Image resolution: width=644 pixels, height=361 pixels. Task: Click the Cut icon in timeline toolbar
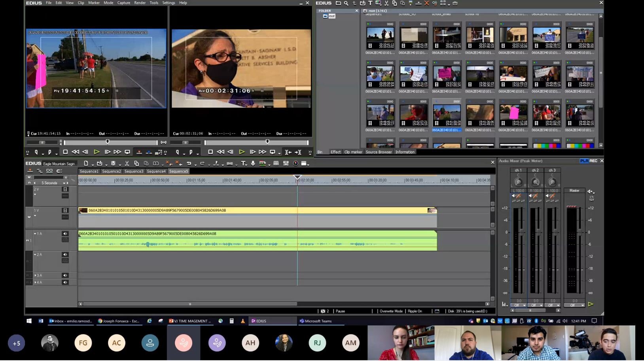(x=127, y=163)
